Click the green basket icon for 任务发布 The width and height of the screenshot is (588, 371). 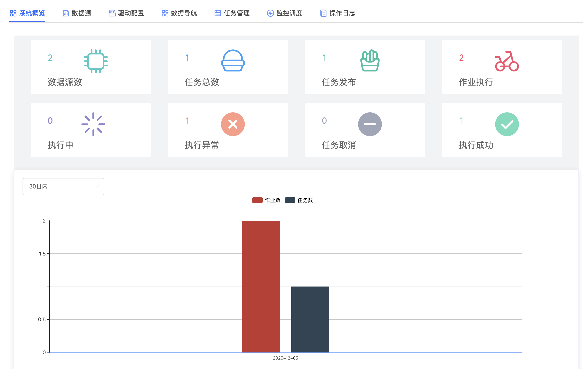[370, 61]
